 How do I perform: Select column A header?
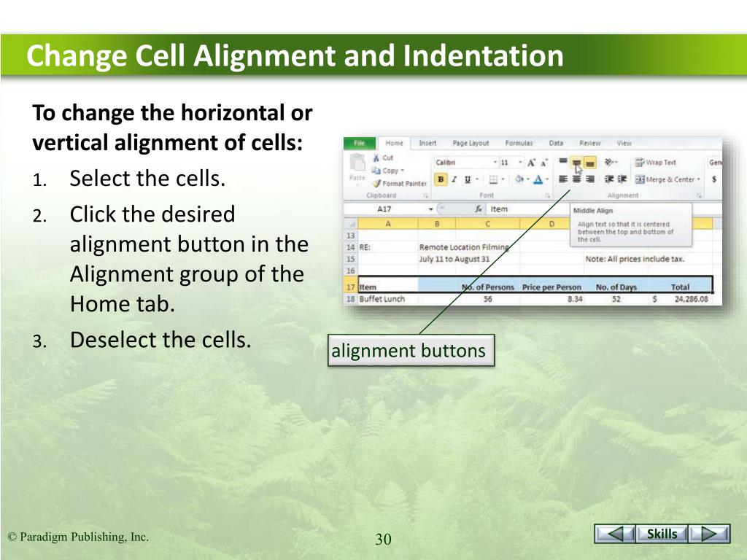pos(388,224)
